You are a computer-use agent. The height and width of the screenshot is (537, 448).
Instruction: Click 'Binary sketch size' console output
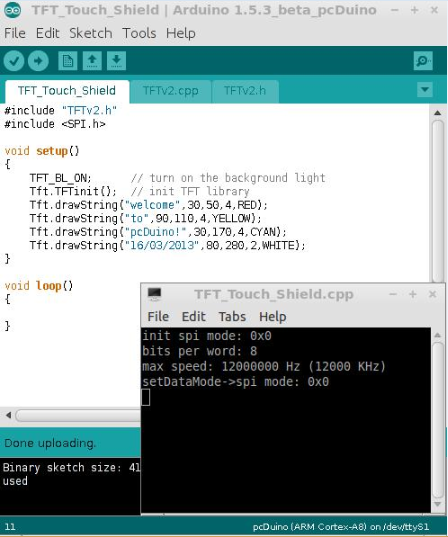click(71, 467)
